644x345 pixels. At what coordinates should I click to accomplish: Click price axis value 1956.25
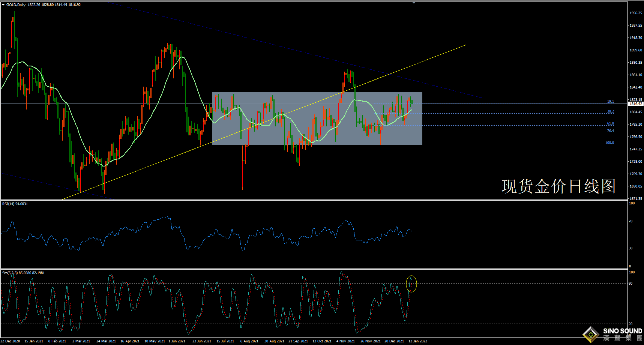[636, 13]
